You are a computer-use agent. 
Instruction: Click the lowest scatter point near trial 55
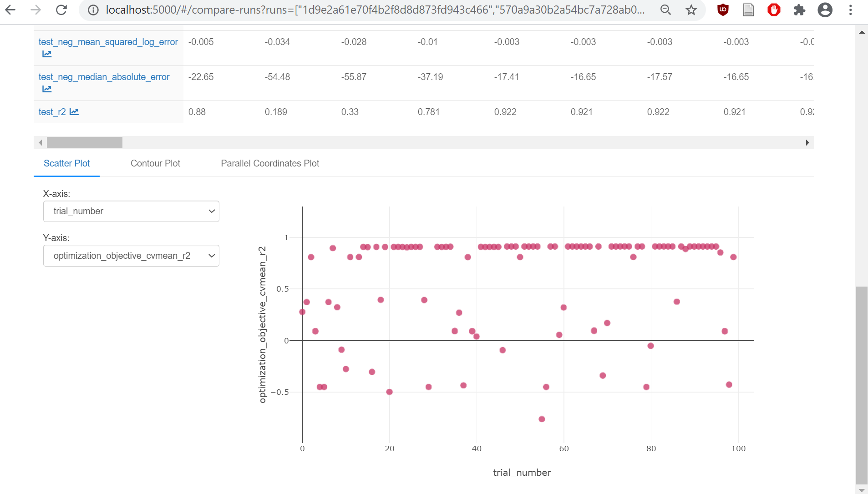(x=542, y=419)
